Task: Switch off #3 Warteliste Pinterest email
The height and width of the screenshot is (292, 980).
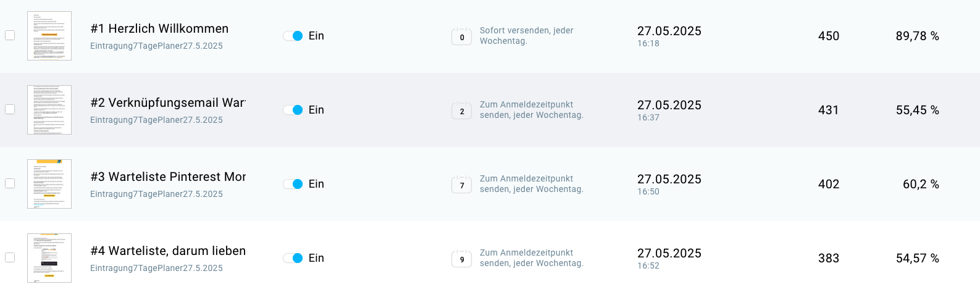Action: click(x=293, y=184)
